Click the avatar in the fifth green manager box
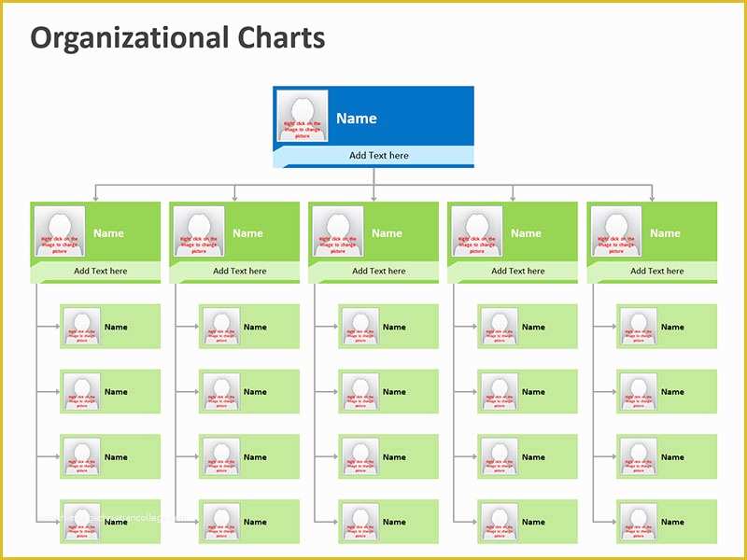 pyautogui.click(x=616, y=231)
